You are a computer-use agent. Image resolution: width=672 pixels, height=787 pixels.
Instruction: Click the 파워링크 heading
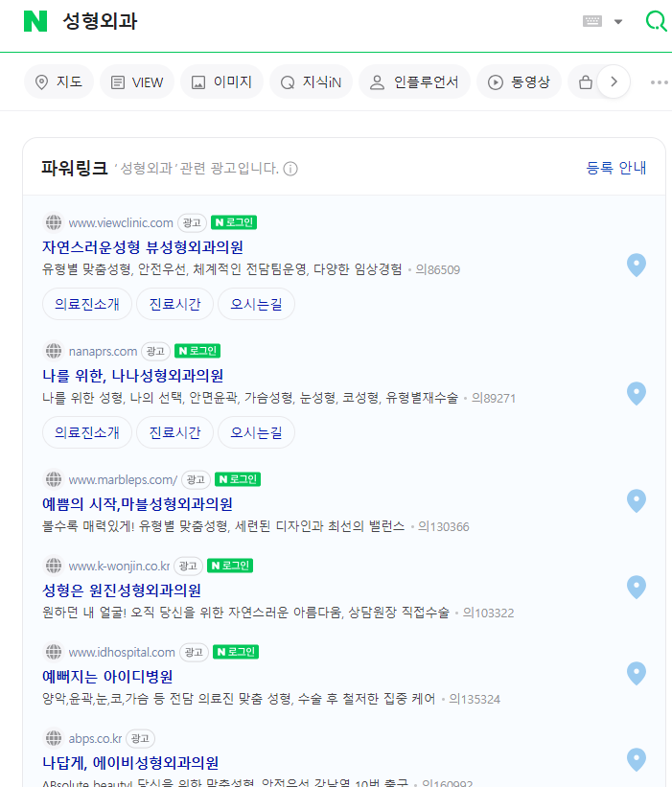(74, 168)
